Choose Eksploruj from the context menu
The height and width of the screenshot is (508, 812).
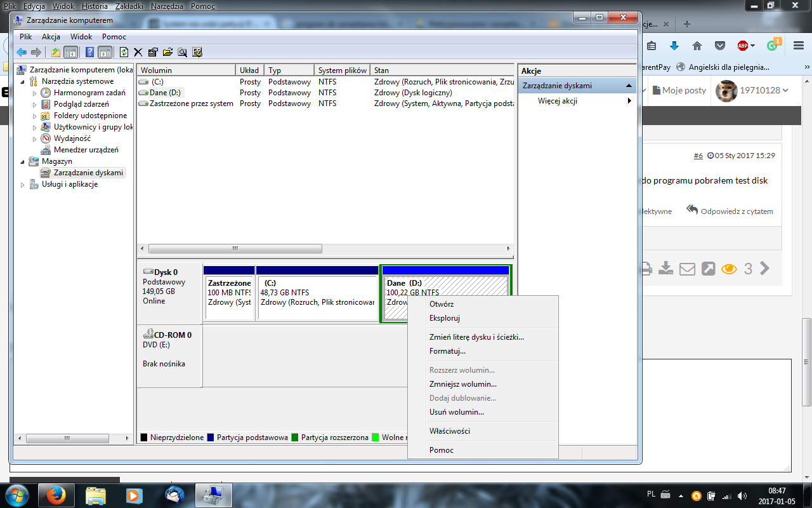[483, 318]
